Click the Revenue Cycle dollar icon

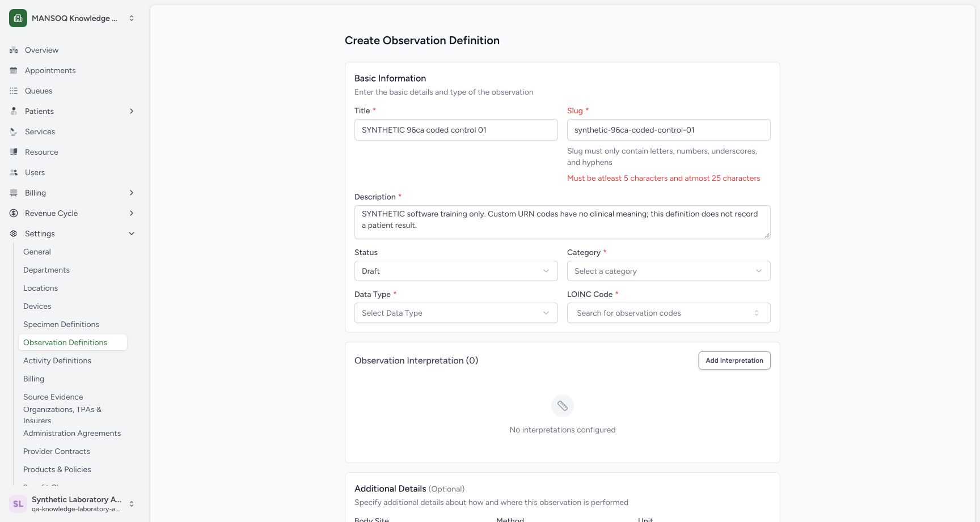point(14,213)
